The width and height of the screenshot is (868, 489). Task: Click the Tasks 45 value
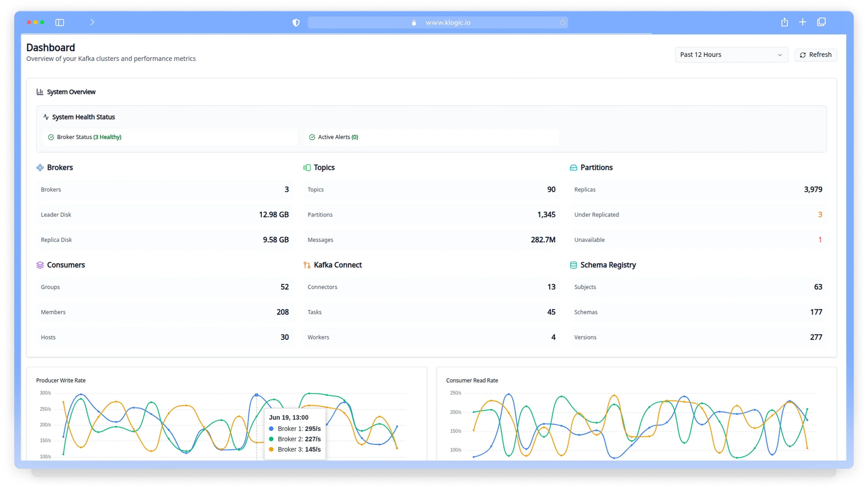click(x=551, y=312)
